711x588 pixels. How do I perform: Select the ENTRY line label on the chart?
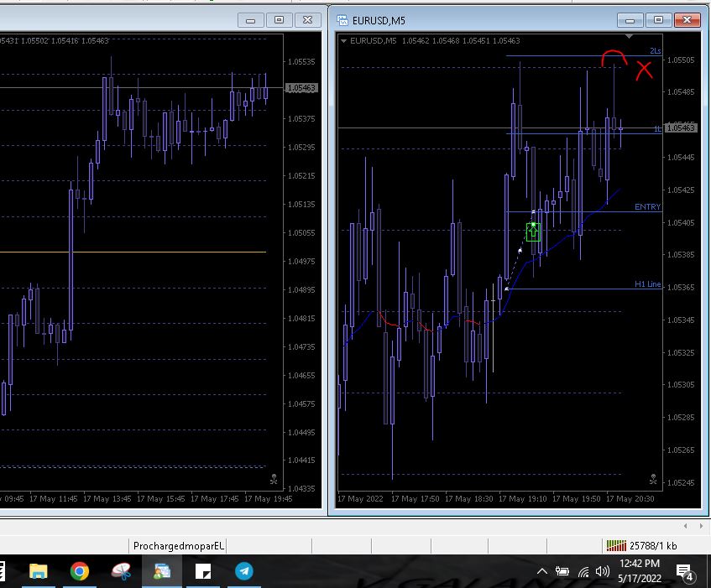[647, 207]
